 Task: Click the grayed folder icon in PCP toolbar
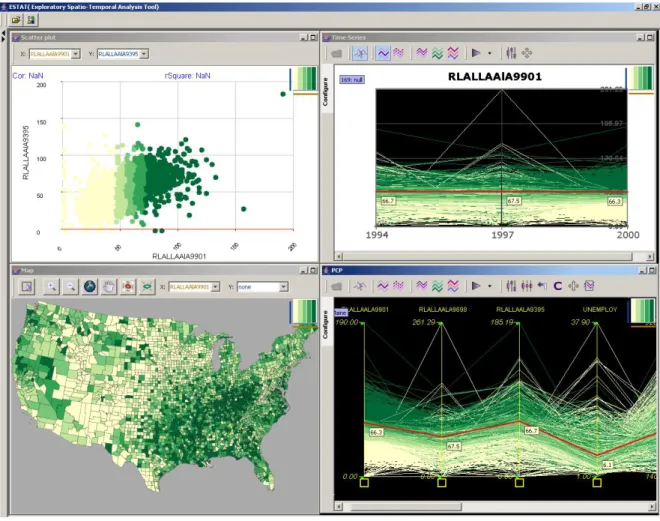[337, 287]
